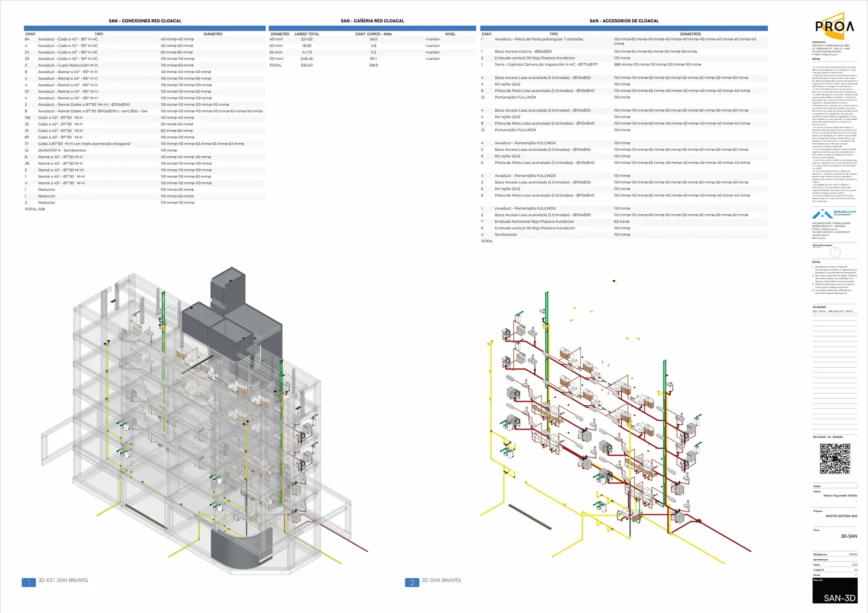The width and height of the screenshot is (868, 613).
Task: Click the Awaduct - Ramal Doble (M-H) Ø110xØ110 row
Action: pyautogui.click(x=145, y=105)
